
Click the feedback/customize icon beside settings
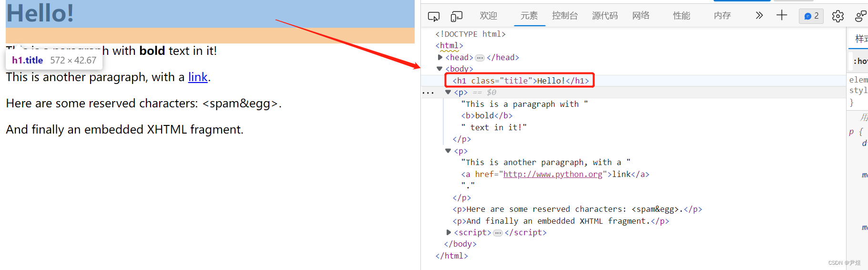(x=861, y=16)
